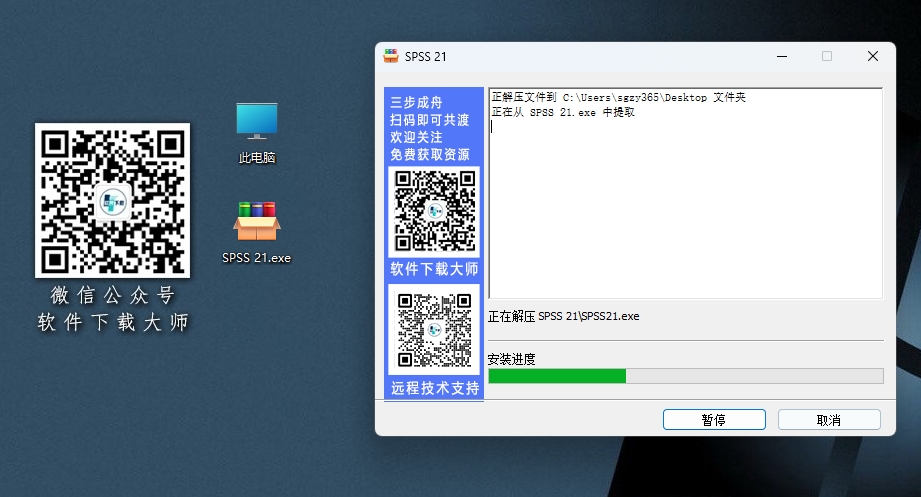Click log line 正在从 SPSS 21.exe 中提取
The height and width of the screenshot is (497, 921).
point(563,112)
